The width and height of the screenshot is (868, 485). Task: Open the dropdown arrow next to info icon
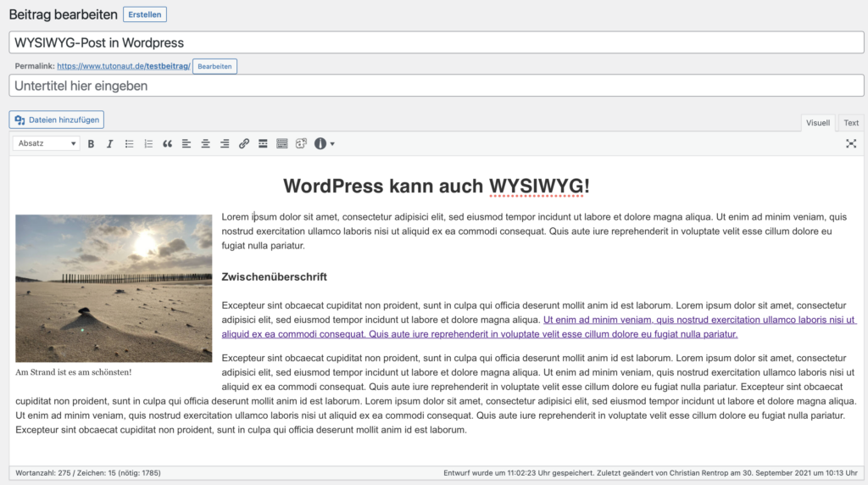(332, 144)
